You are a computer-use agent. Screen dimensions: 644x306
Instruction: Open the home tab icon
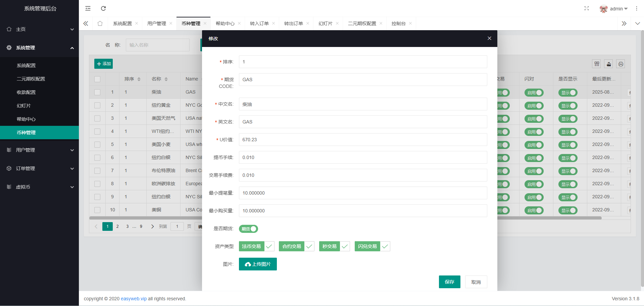(100, 23)
